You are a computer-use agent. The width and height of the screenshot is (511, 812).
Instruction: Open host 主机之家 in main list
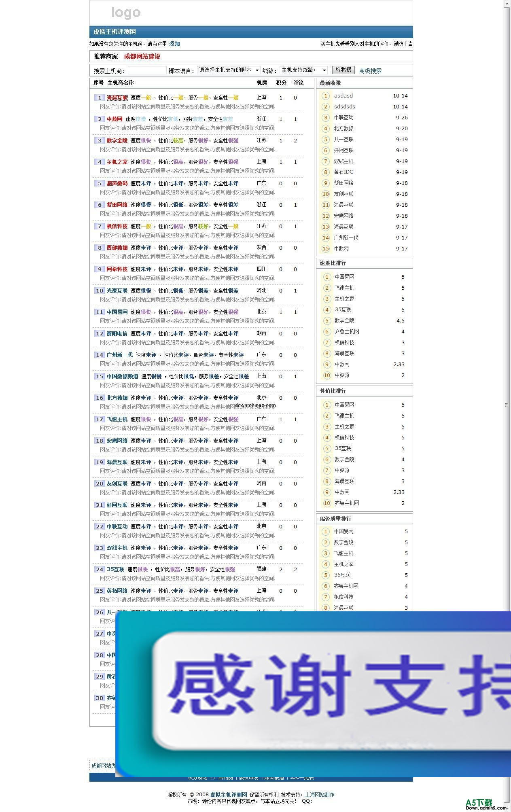coord(117,162)
